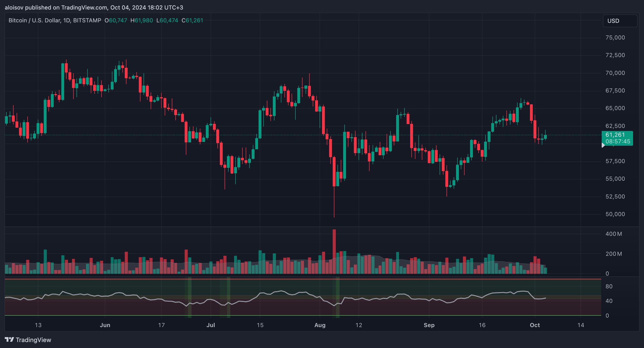Viewport: 644px width, 348px height.
Task: Click the open value O60,747 in legend
Action: (116, 20)
